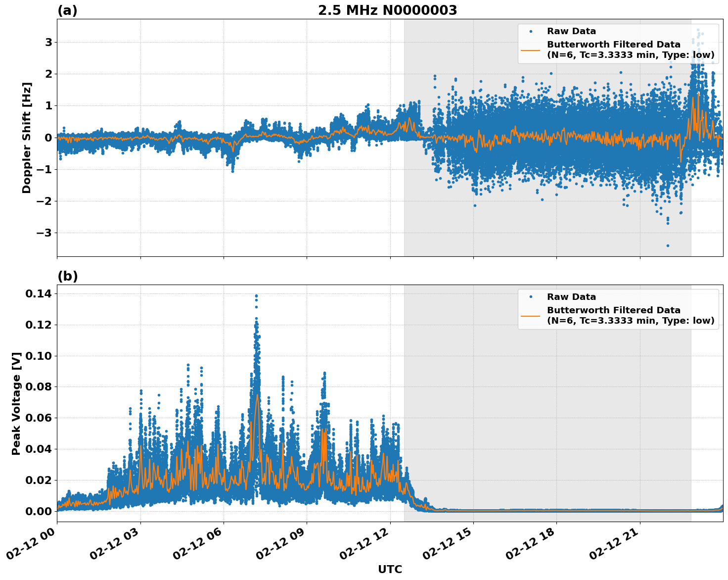Click the panel label (b)
The height and width of the screenshot is (580, 728).
pos(67,276)
